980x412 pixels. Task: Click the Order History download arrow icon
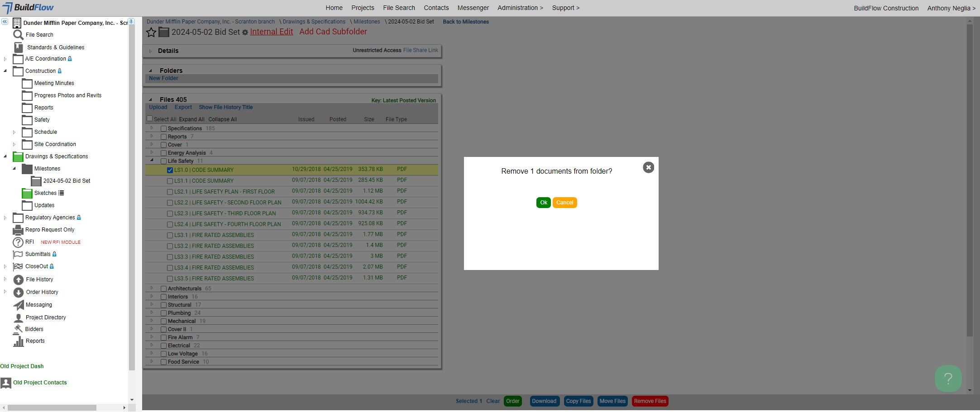click(19, 292)
